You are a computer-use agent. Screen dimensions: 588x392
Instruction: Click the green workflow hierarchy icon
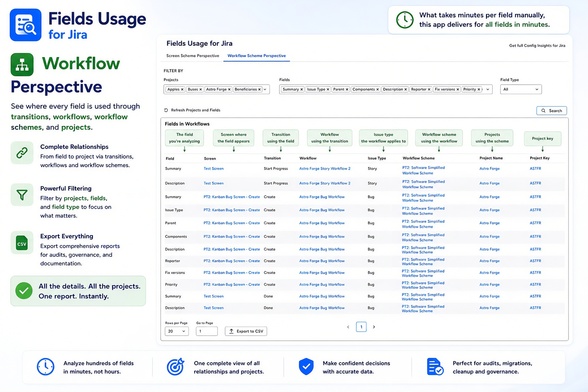click(22, 64)
